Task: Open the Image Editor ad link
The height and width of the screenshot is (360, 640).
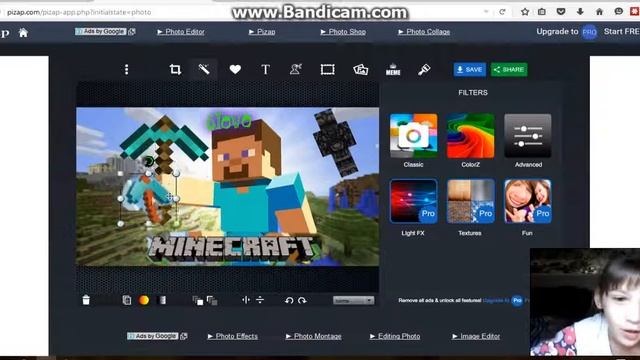Action: pyautogui.click(x=476, y=336)
